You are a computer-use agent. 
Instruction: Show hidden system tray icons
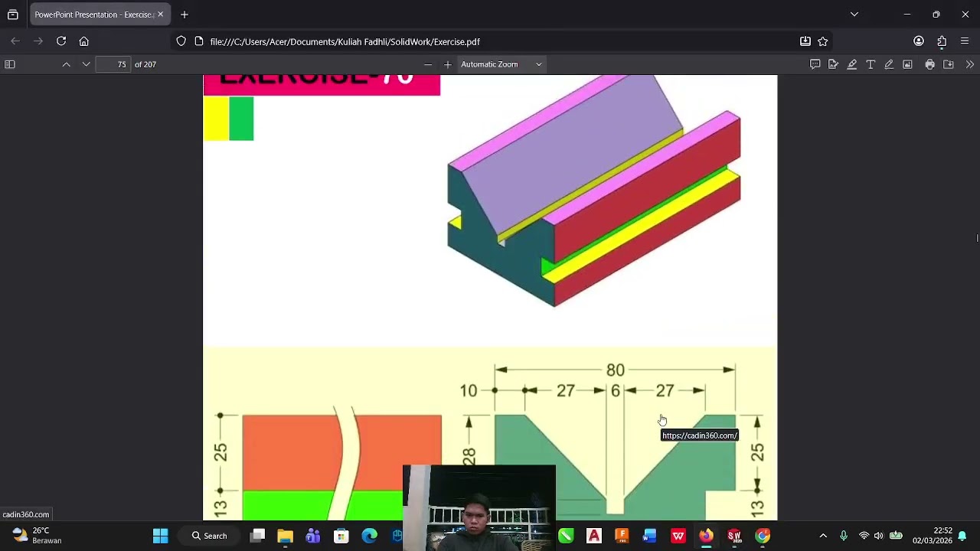coord(823,536)
